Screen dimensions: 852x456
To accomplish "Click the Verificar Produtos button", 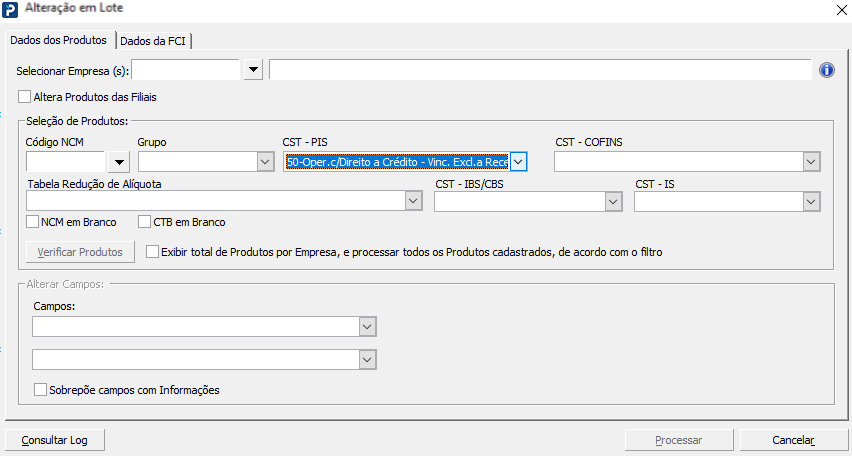I will click(80, 252).
